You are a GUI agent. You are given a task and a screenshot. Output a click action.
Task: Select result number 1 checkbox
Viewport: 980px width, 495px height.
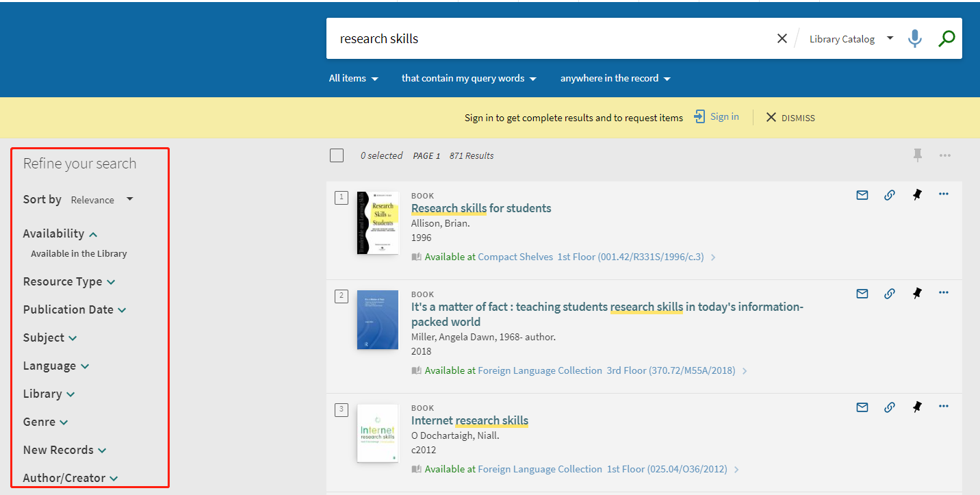click(341, 198)
